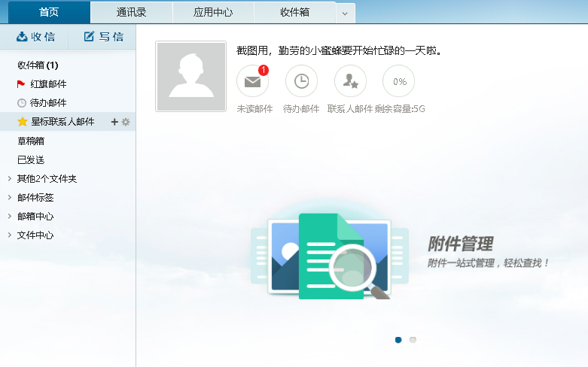588x367 pixels.
Task: Click the profile avatar picture
Action: (190, 77)
